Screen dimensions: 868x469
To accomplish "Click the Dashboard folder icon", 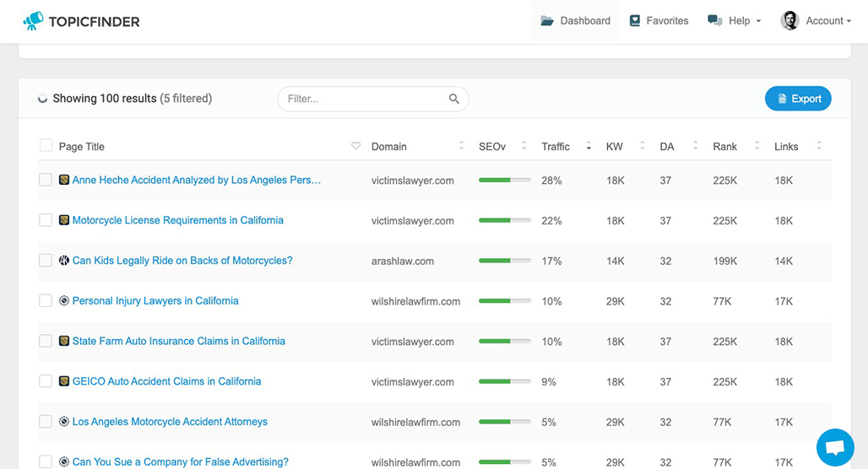I will tap(547, 21).
